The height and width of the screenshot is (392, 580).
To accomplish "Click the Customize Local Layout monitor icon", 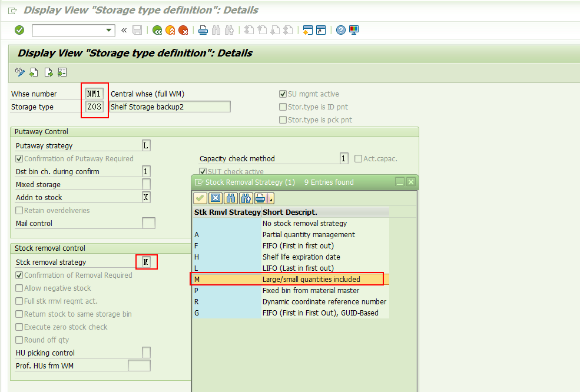I will [x=354, y=31].
